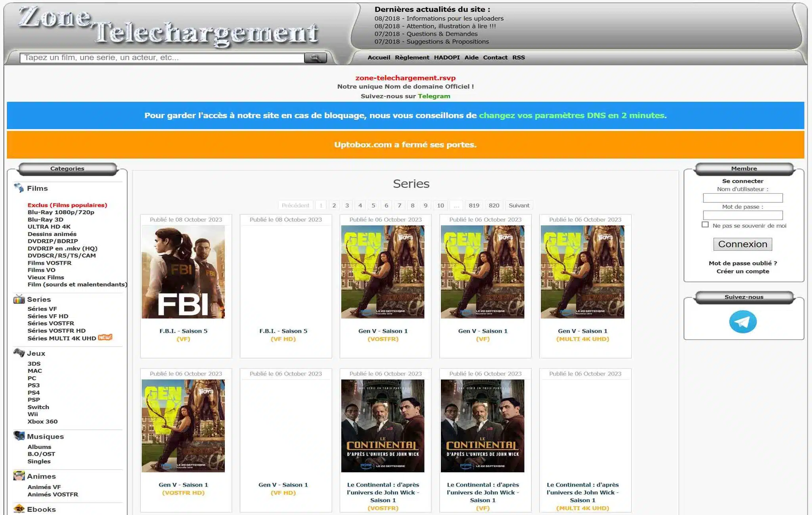Open the Gen V Saison 1 (MULTI 4K UHD) poster
Viewport: 812px width, 515px height.
[x=582, y=272]
